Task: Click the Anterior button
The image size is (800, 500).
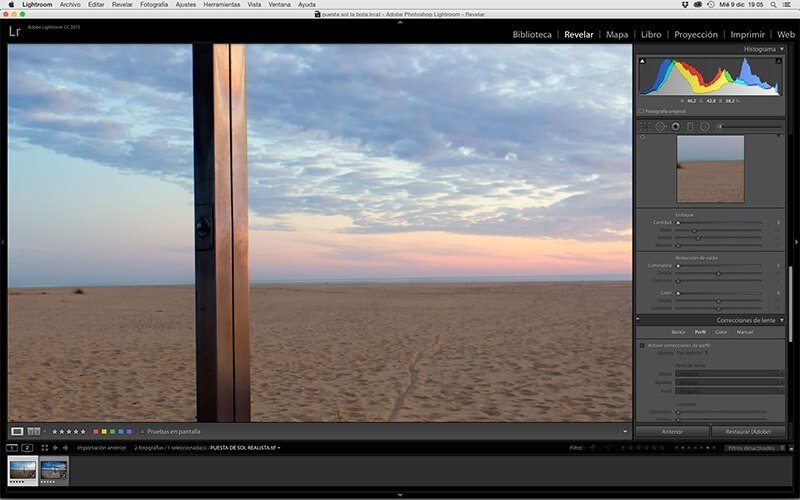Action: click(x=672, y=432)
